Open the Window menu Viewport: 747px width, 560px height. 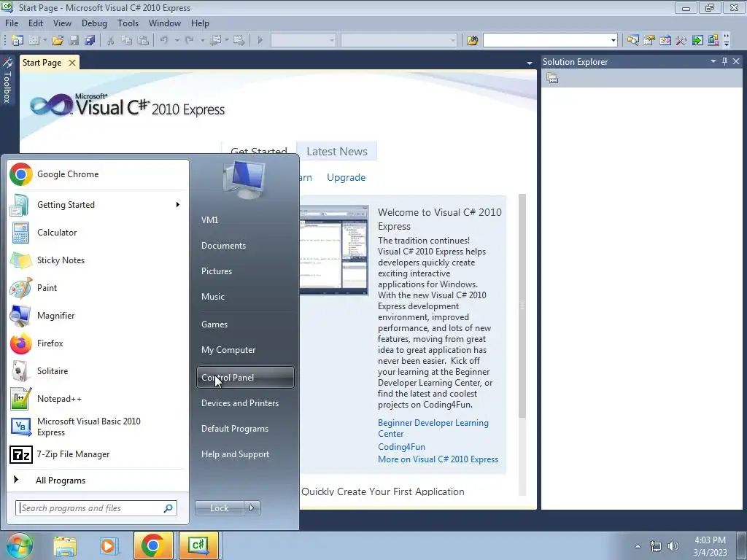[x=165, y=23]
